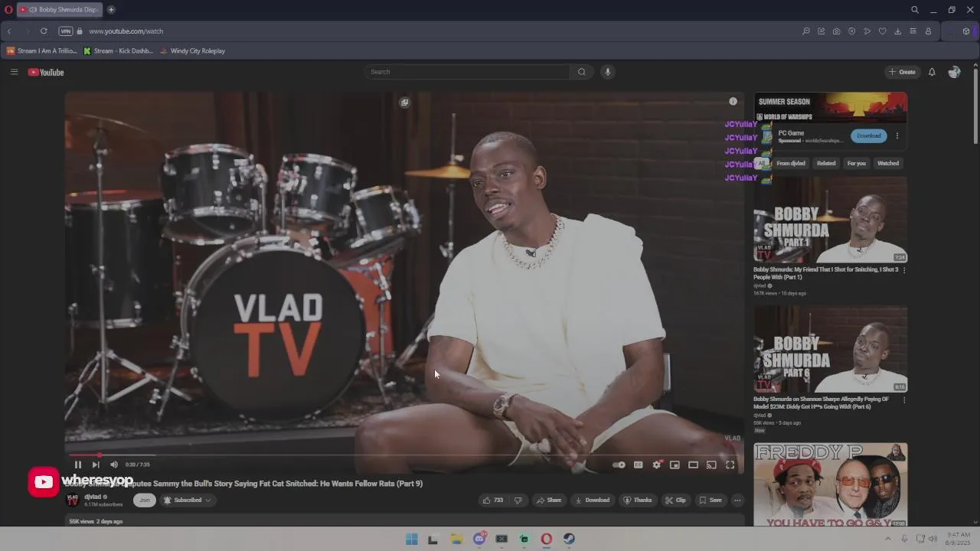Add page to bookmarks heart icon
Viewport: 980px width, 551px height.
tap(882, 31)
